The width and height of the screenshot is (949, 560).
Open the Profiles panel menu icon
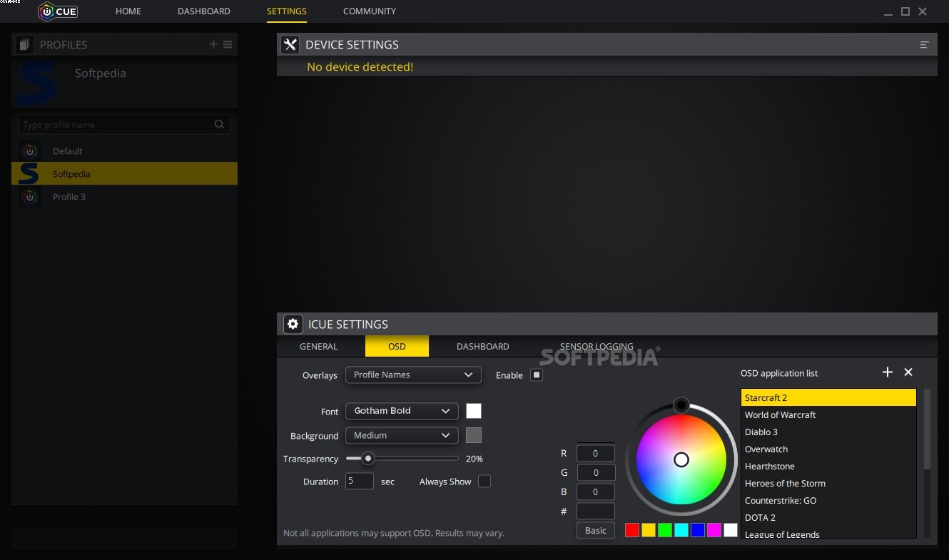pyautogui.click(x=228, y=44)
